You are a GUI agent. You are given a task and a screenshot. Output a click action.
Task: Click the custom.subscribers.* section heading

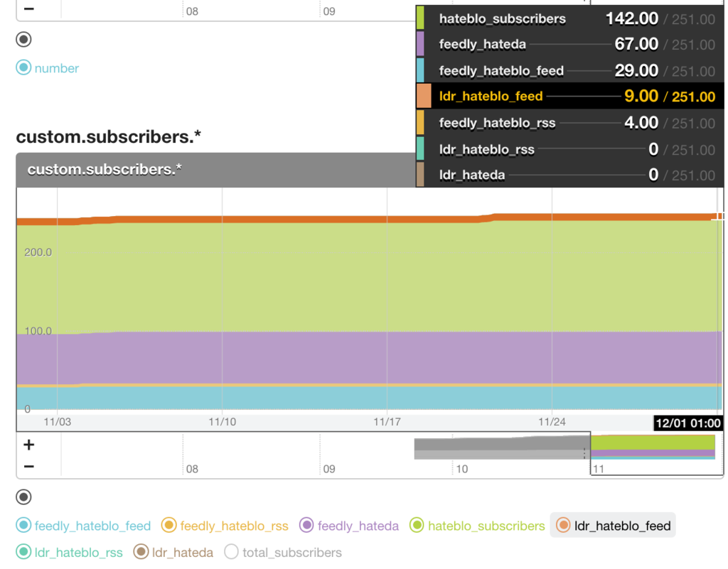108,137
